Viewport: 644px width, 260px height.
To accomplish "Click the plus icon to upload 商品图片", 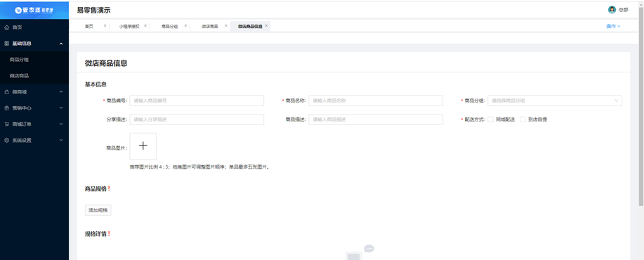I will 143,146.
